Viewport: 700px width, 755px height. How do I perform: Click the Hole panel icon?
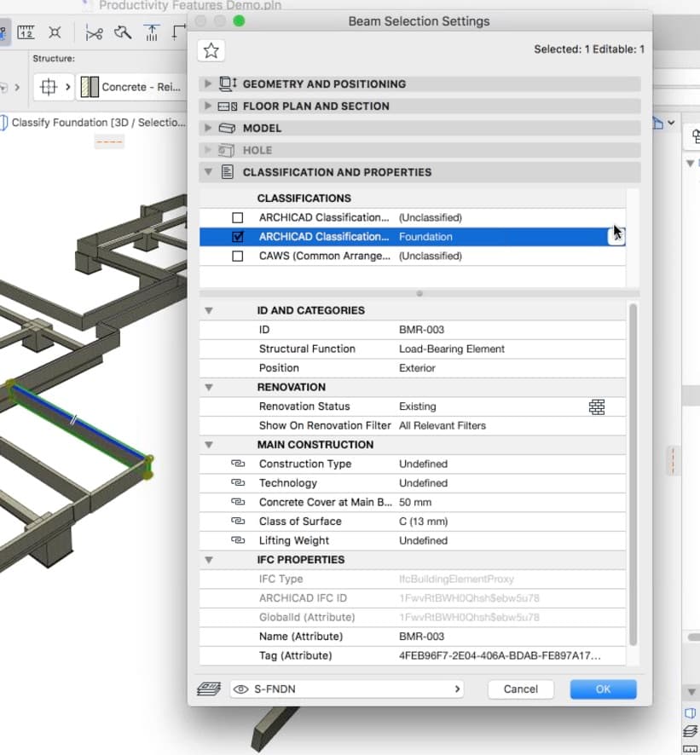227,150
